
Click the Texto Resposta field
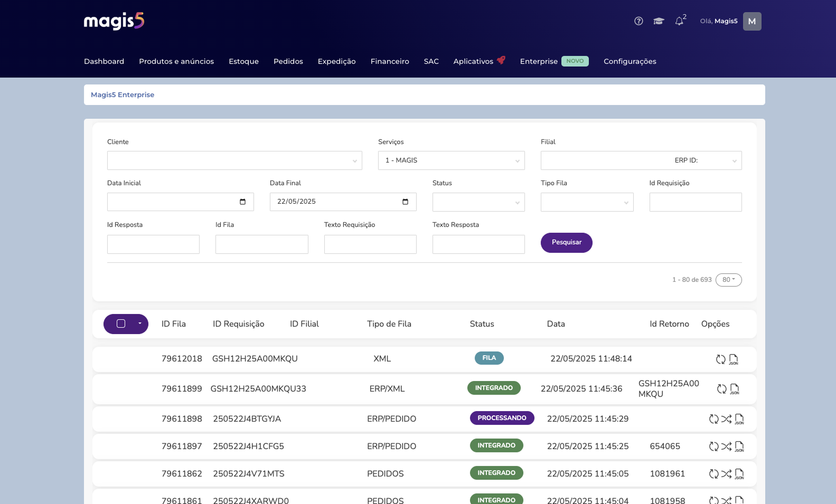point(478,244)
